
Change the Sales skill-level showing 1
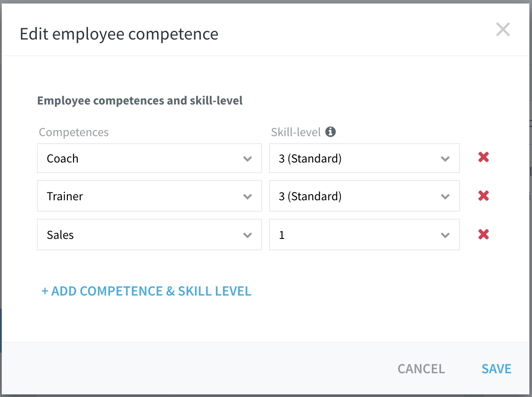[364, 235]
